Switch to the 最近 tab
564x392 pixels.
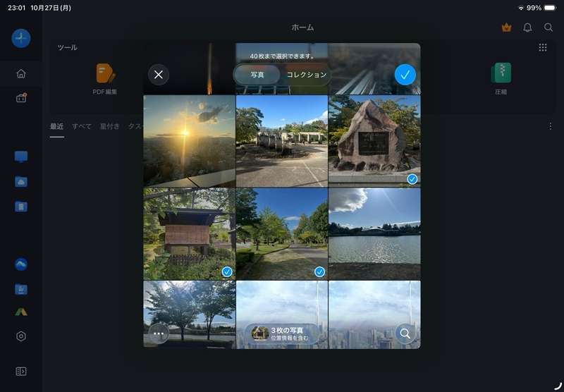click(57, 126)
